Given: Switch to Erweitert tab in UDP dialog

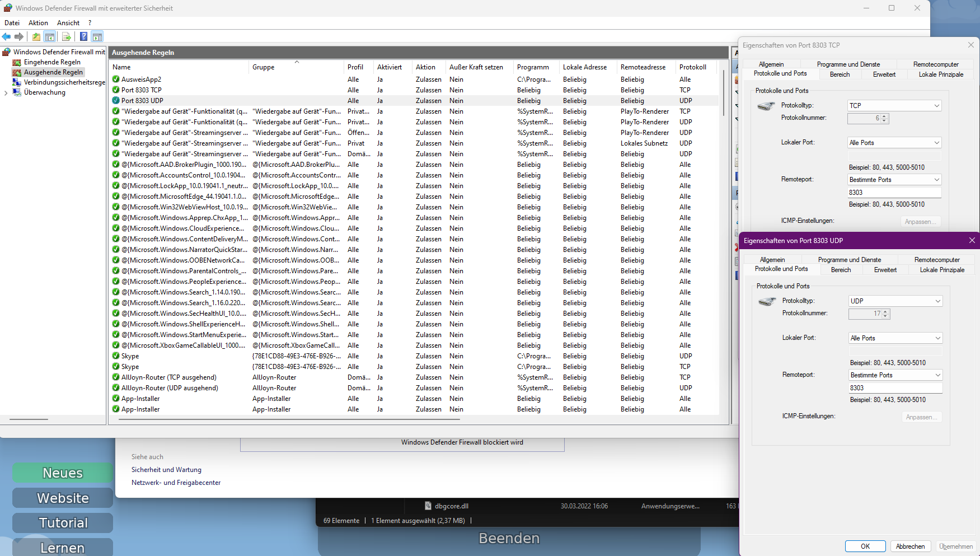Looking at the screenshot, I should pyautogui.click(x=885, y=270).
